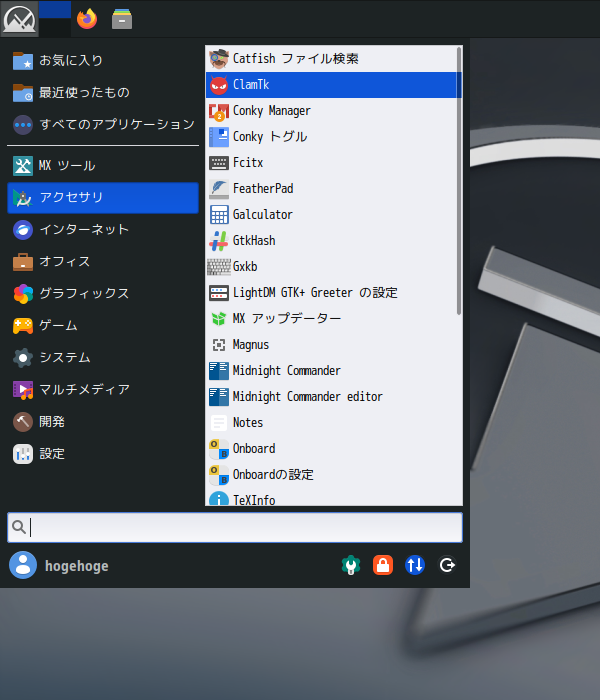Launch Fcitx keyboard icon
600x700 pixels.
click(219, 162)
